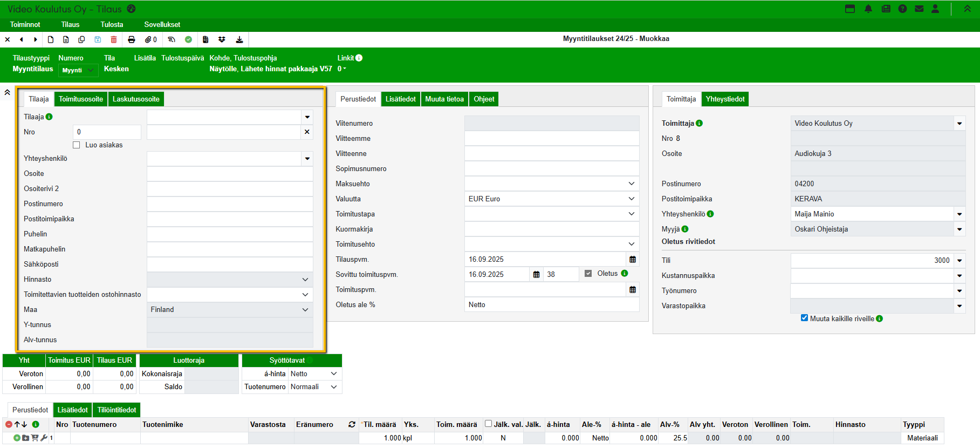The image size is (980, 448).
Task: Open calendar picker for Tilauspvm.
Action: (x=633, y=260)
